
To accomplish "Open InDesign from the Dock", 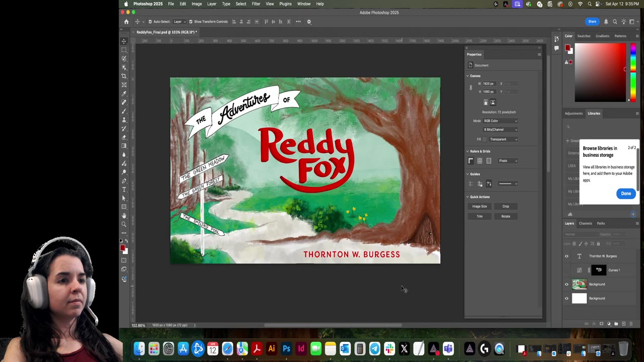I will click(301, 348).
